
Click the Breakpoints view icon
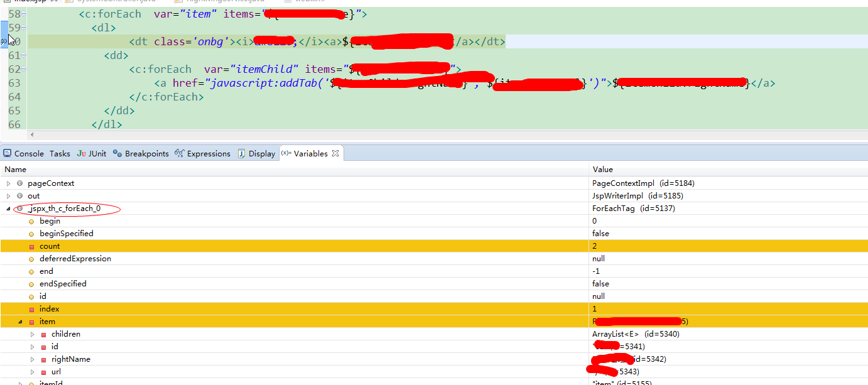tap(117, 153)
